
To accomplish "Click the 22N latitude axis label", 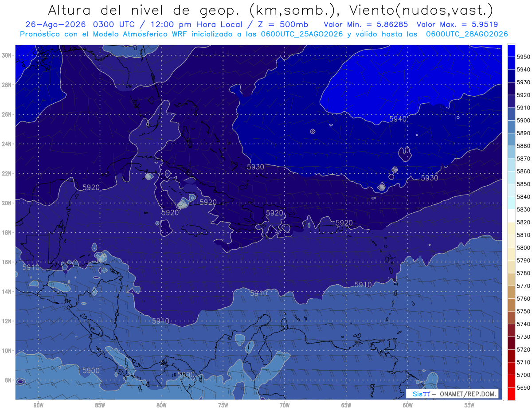I will tap(7, 173).
